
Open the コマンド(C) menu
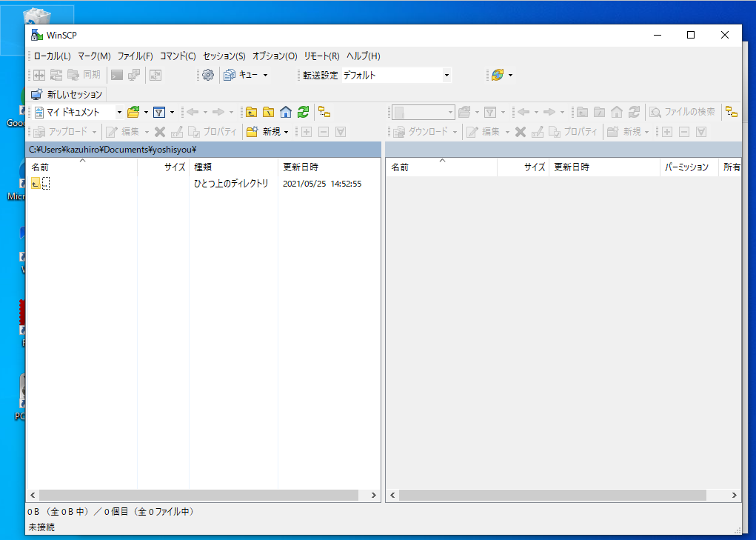(x=178, y=56)
